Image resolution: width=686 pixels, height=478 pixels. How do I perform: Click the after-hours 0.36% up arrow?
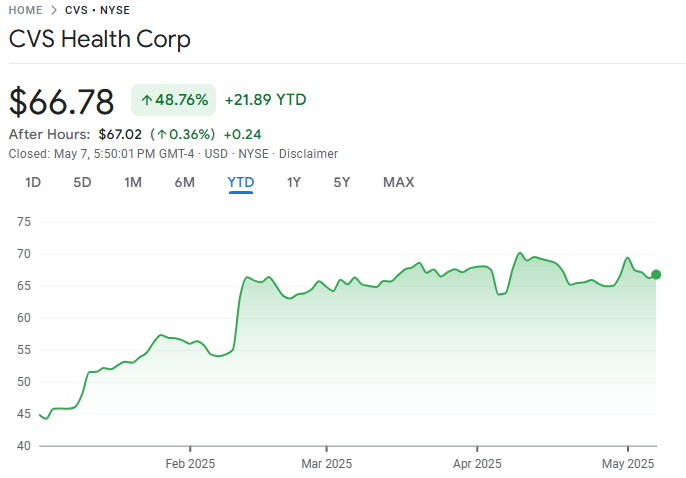(x=161, y=134)
